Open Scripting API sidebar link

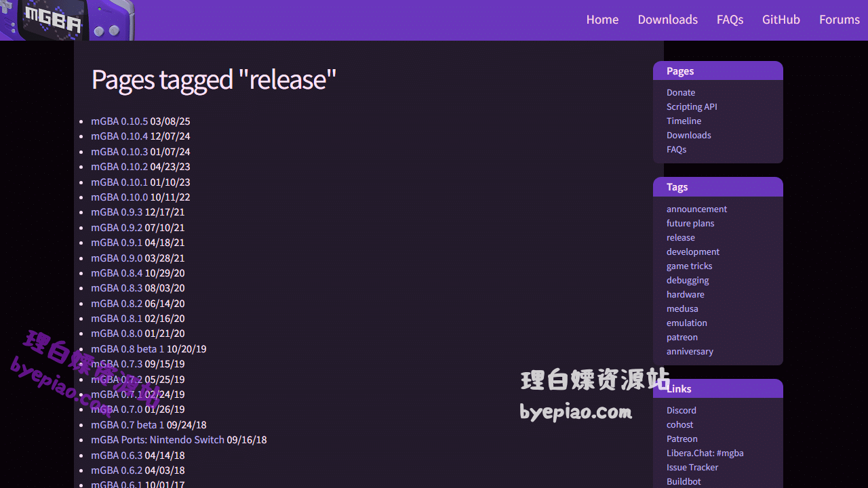tap(692, 106)
